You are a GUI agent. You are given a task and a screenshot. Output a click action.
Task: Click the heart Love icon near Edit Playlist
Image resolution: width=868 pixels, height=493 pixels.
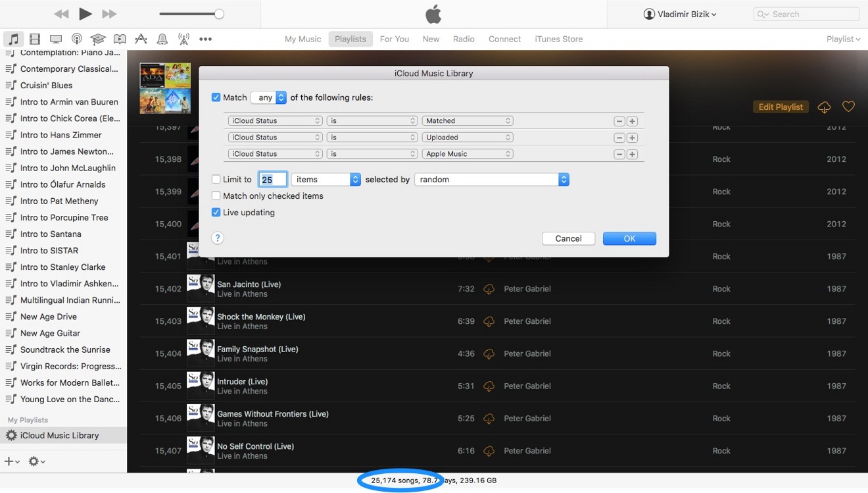[848, 107]
